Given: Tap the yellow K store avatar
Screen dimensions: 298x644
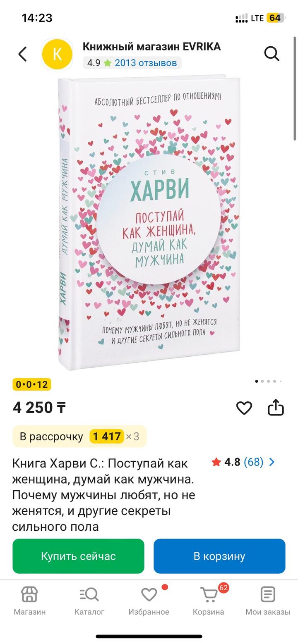Looking at the screenshot, I should tap(57, 54).
